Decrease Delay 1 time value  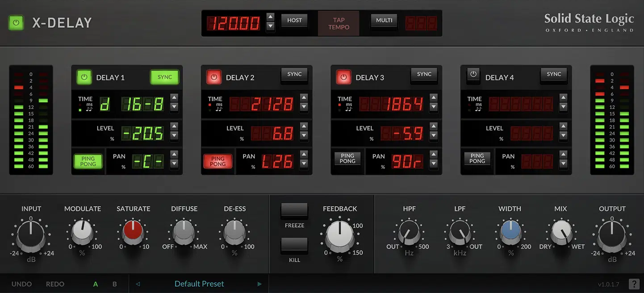[174, 107]
